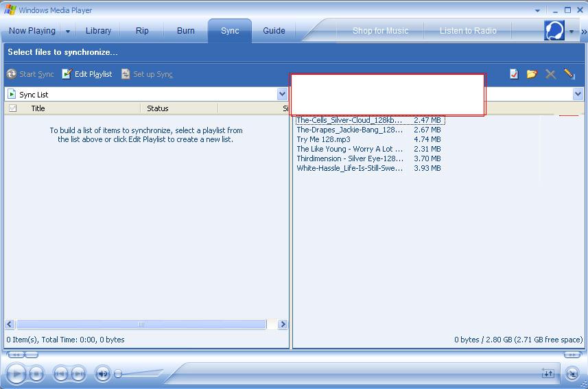Select Try Me 128.mp3 file

(x=369, y=139)
